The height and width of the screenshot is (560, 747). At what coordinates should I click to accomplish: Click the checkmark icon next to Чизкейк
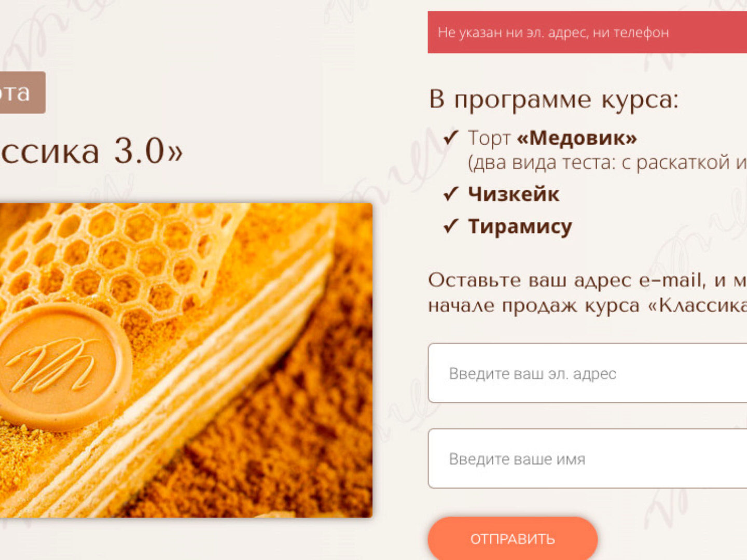click(x=451, y=194)
